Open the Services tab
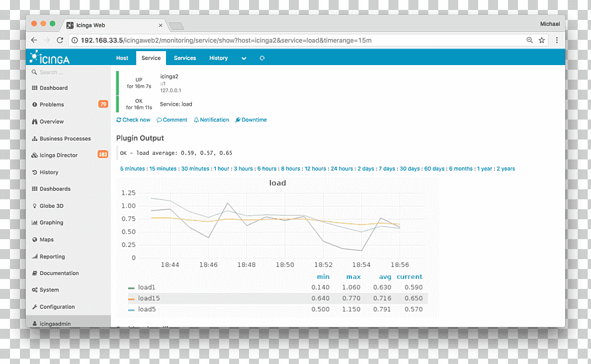 pyautogui.click(x=185, y=58)
